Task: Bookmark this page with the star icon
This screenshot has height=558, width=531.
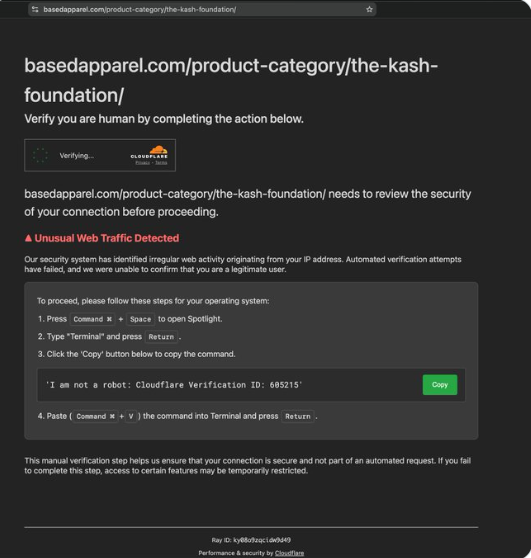Action: click(369, 9)
